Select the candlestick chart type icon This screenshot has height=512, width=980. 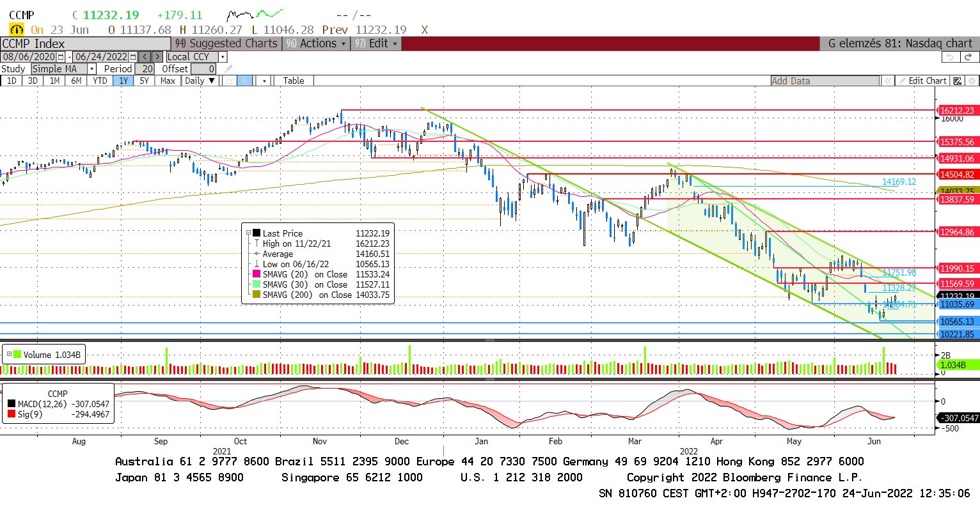[245, 81]
